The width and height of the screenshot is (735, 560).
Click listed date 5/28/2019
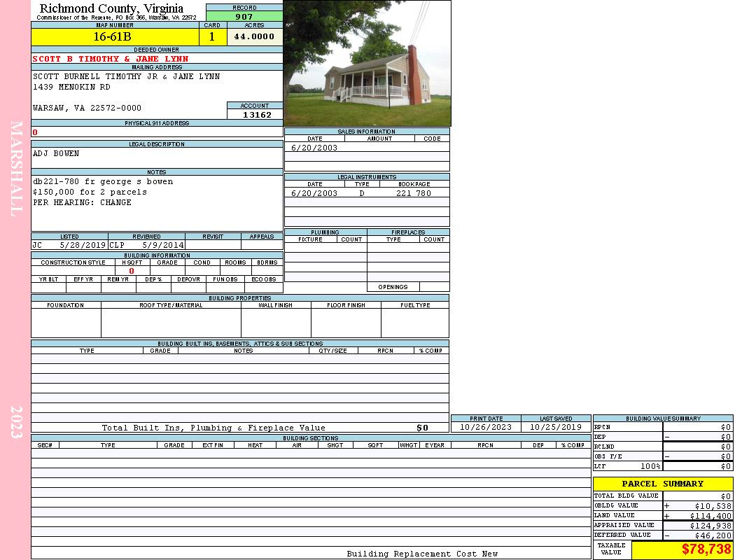(x=83, y=244)
